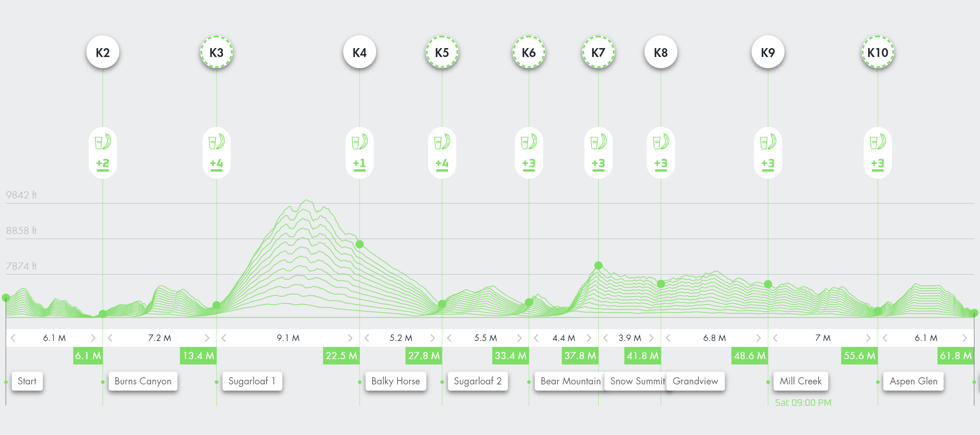Click the 61.8 M cumulative distance badge
980x435 pixels.
point(956,356)
